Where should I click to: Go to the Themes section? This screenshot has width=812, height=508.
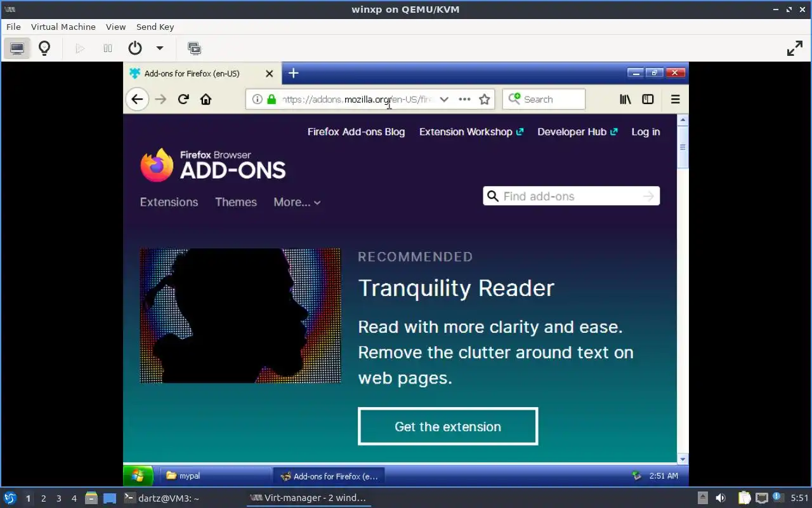point(235,202)
